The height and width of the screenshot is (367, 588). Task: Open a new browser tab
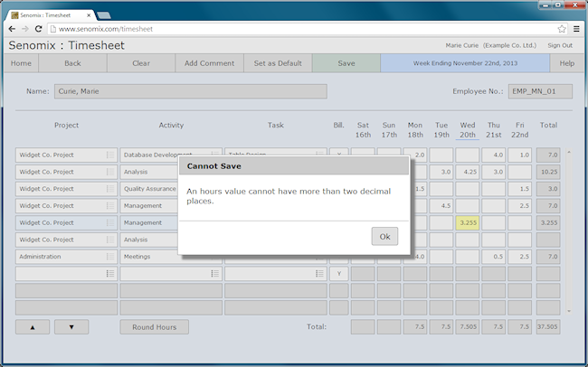click(103, 15)
